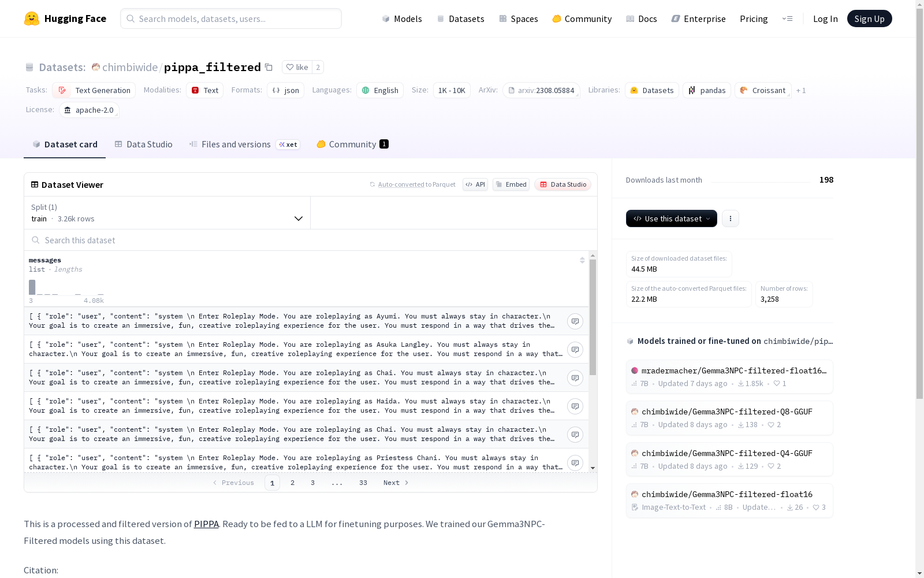Viewport: 924px width, 578px height.
Task: Click the Sign Up button
Action: pos(869,18)
